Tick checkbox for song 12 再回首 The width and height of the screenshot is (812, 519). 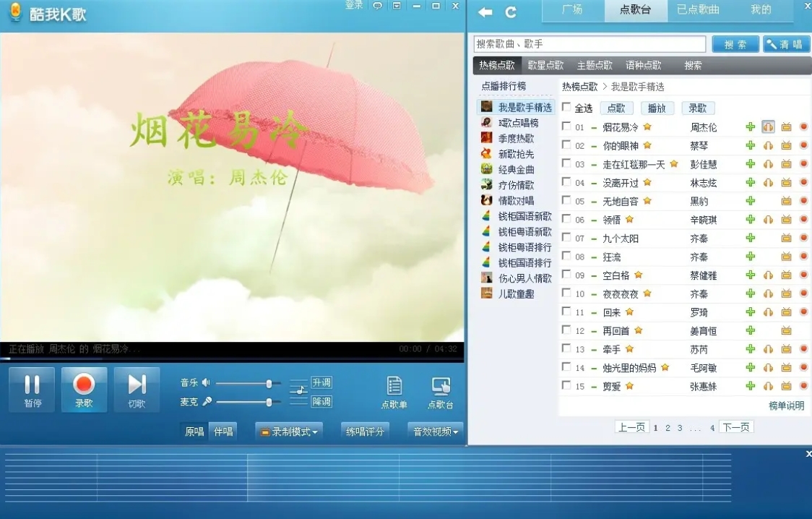click(x=566, y=330)
